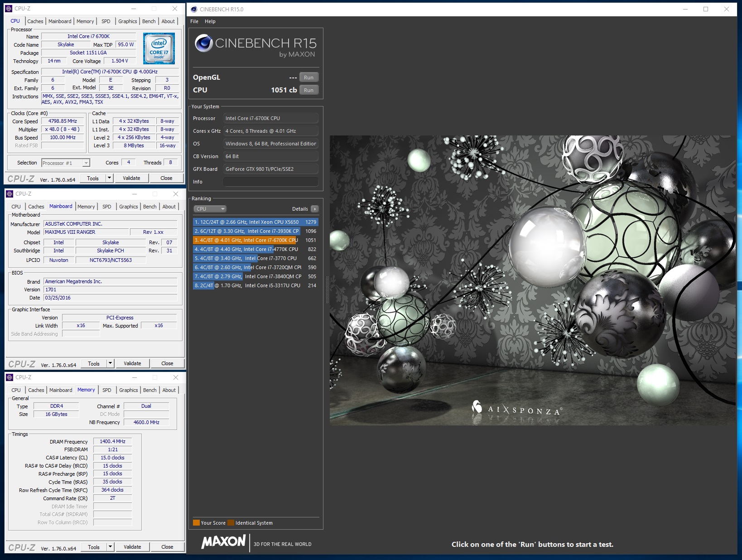Click the DRAM Frequency value 1400.4 MHz
This screenshot has height=560, width=742.
112,441
